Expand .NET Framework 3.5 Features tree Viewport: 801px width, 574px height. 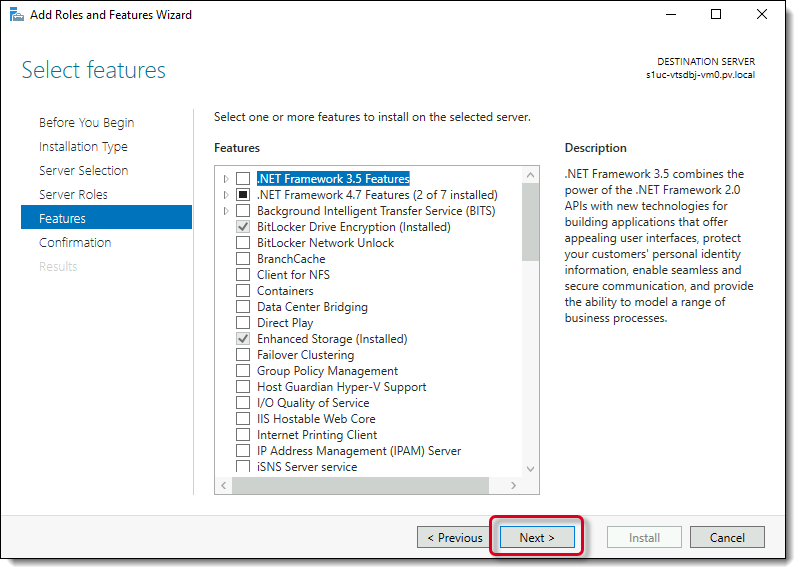[x=226, y=179]
